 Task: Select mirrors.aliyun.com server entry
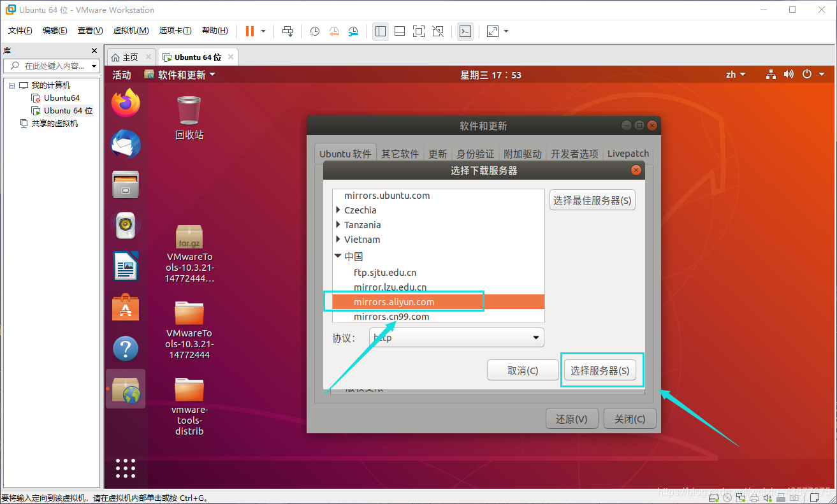tap(439, 302)
